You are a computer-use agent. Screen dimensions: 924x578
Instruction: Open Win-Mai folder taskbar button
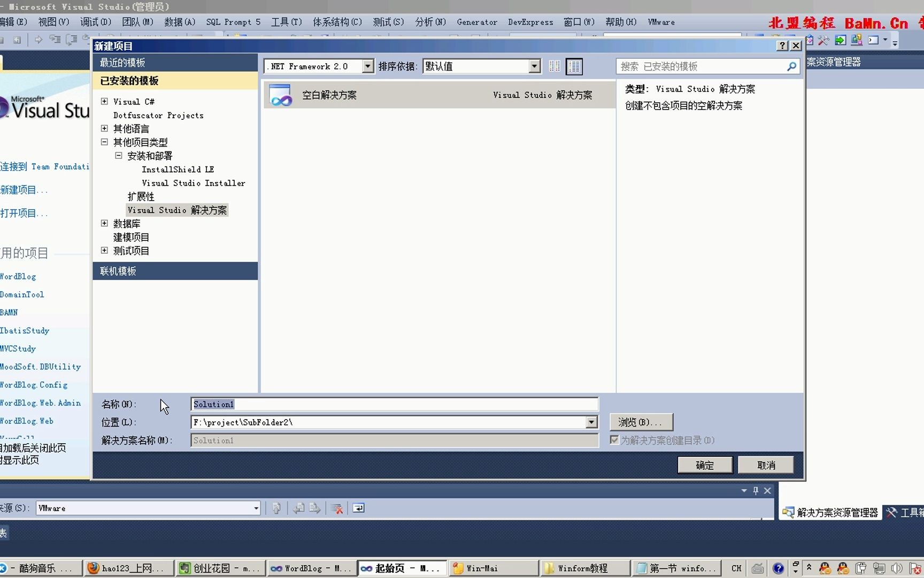[x=494, y=568]
